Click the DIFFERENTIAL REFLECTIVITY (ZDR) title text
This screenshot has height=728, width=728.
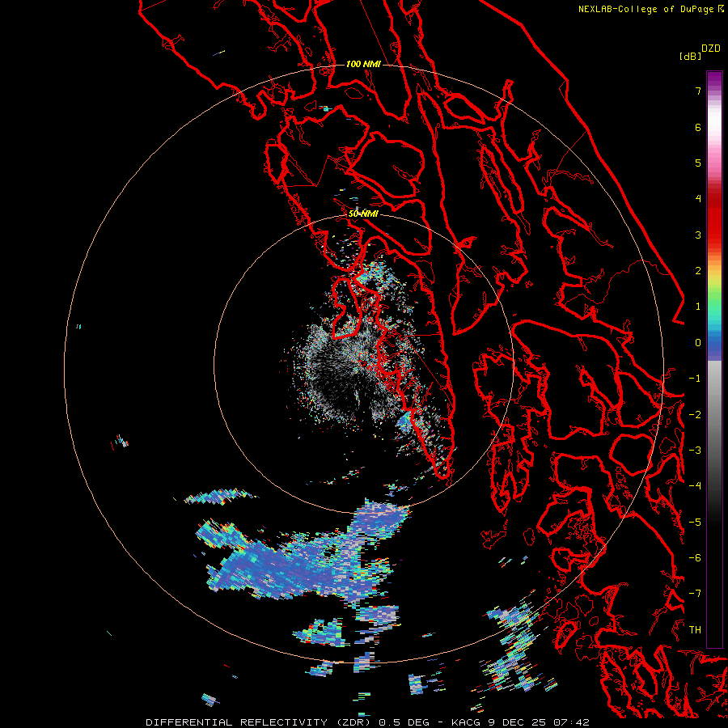pos(258,722)
